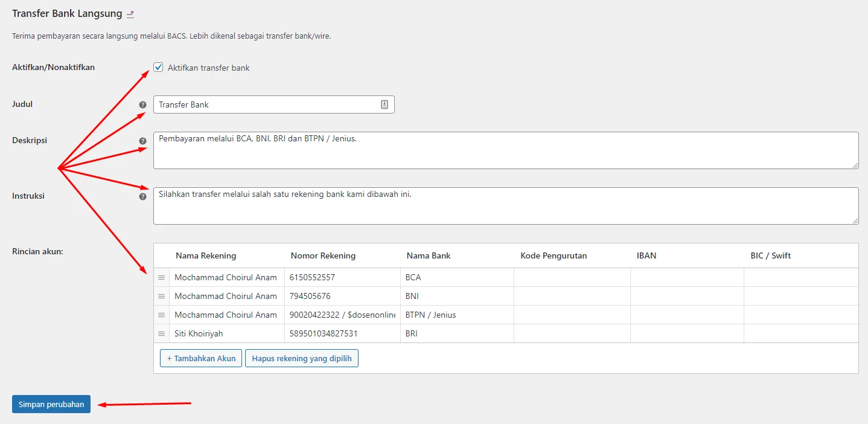Click the help icon next to Judul
The height and width of the screenshot is (424, 868).
click(x=142, y=104)
